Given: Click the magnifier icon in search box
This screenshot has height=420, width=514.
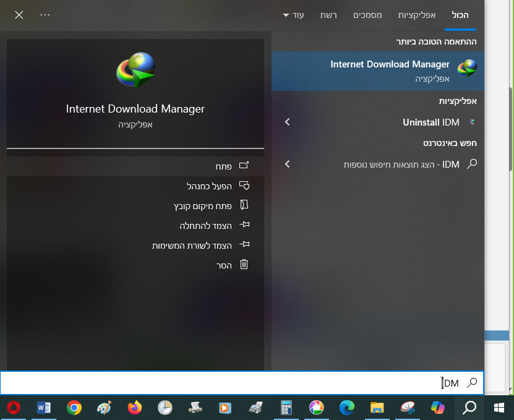Looking at the screenshot, I should (472, 383).
